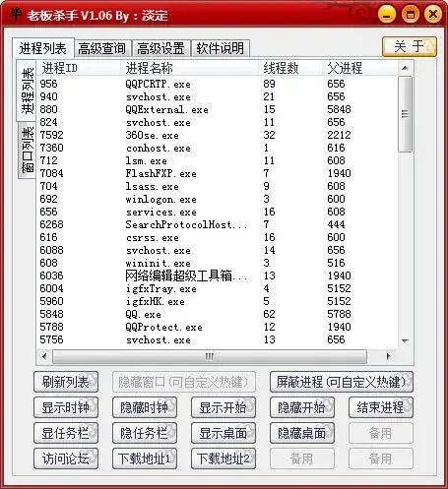This screenshot has height=489, width=448.
Task: Switch to the 高级设置 tab
Action: [160, 48]
